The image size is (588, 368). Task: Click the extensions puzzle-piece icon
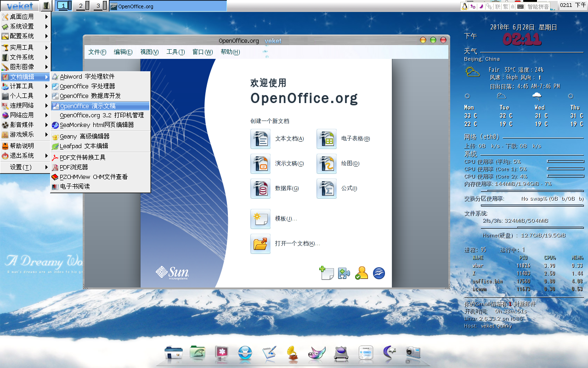pos(344,273)
